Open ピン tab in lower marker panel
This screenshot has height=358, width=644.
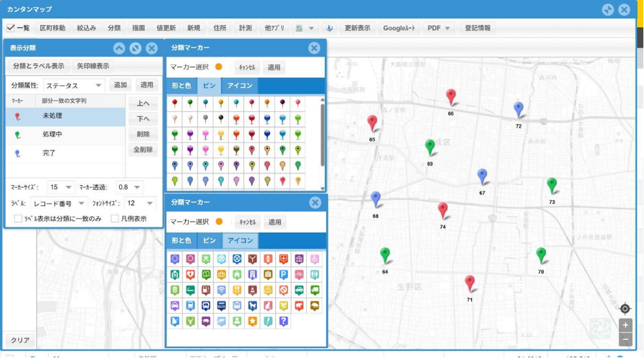(209, 241)
